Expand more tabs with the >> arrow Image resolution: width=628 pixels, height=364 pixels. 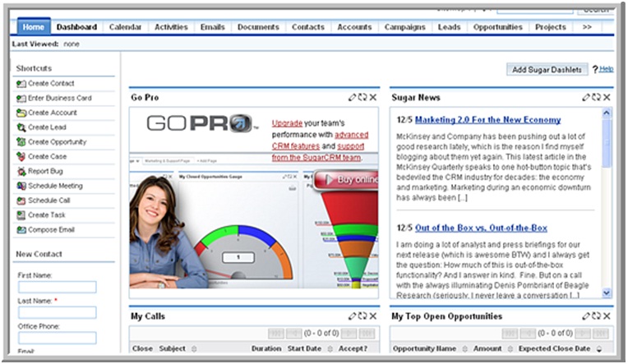(x=587, y=27)
